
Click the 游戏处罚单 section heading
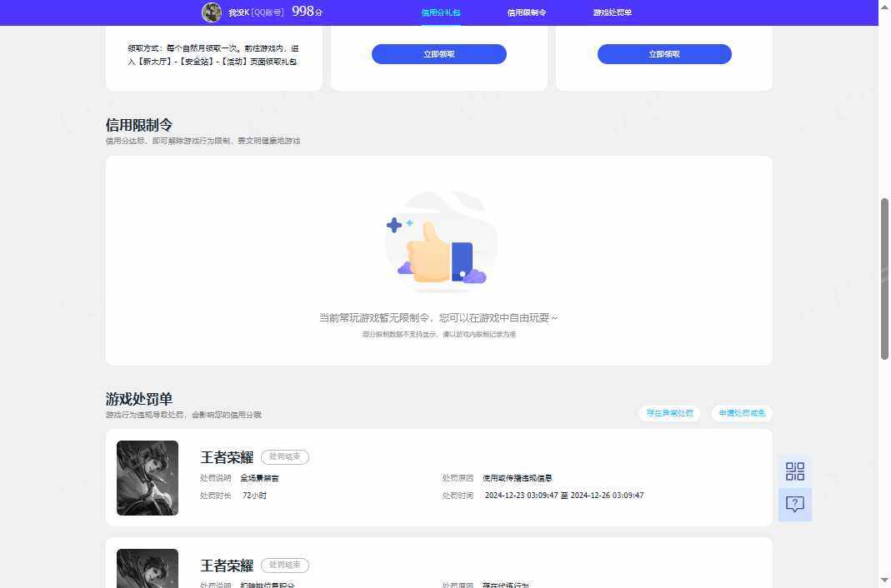pyautogui.click(x=139, y=399)
